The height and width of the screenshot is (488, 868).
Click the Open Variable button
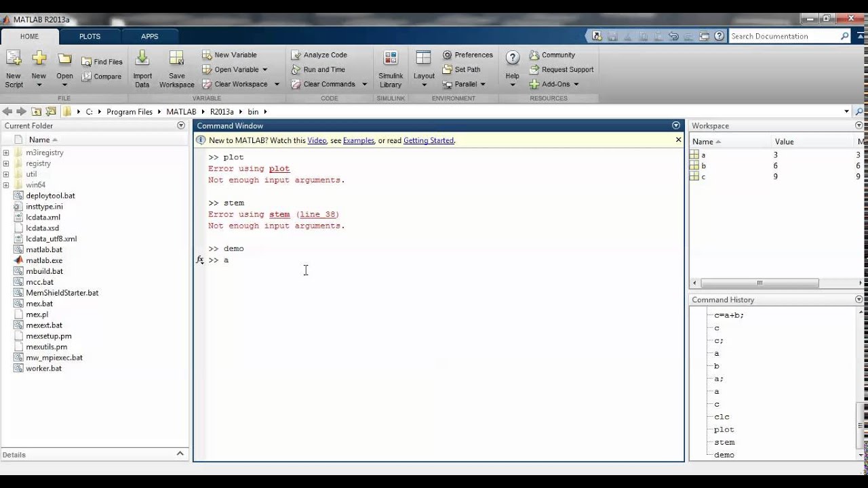(x=235, y=70)
